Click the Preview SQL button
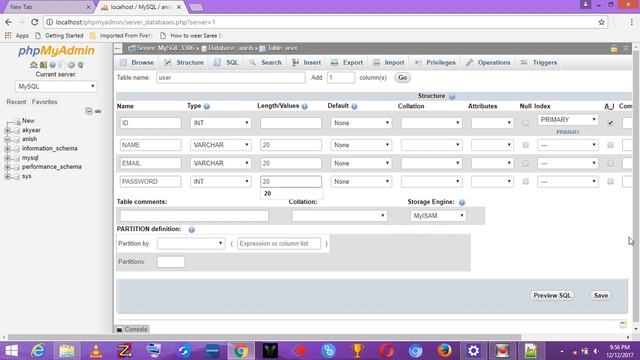The image size is (640, 360). (552, 296)
